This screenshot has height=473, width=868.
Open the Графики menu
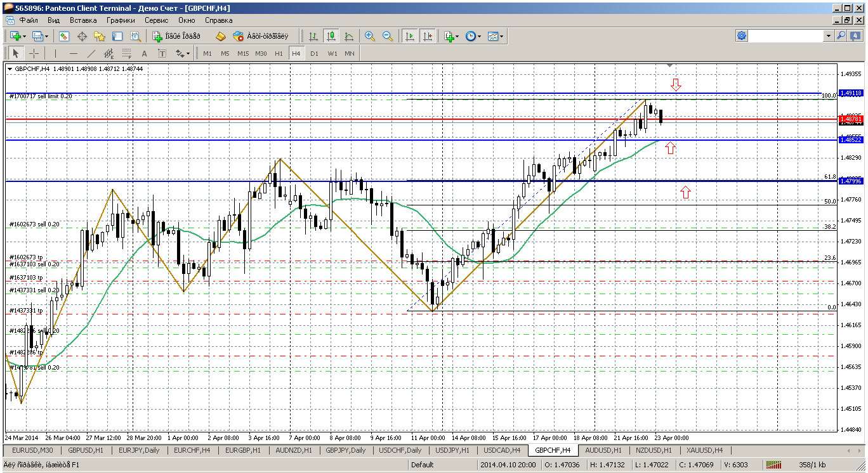pos(121,20)
